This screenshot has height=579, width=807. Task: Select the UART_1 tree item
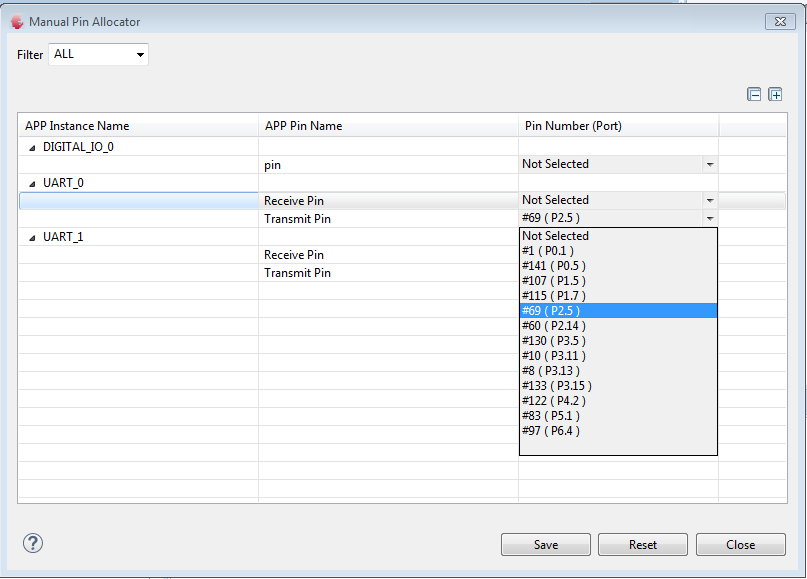click(63, 237)
